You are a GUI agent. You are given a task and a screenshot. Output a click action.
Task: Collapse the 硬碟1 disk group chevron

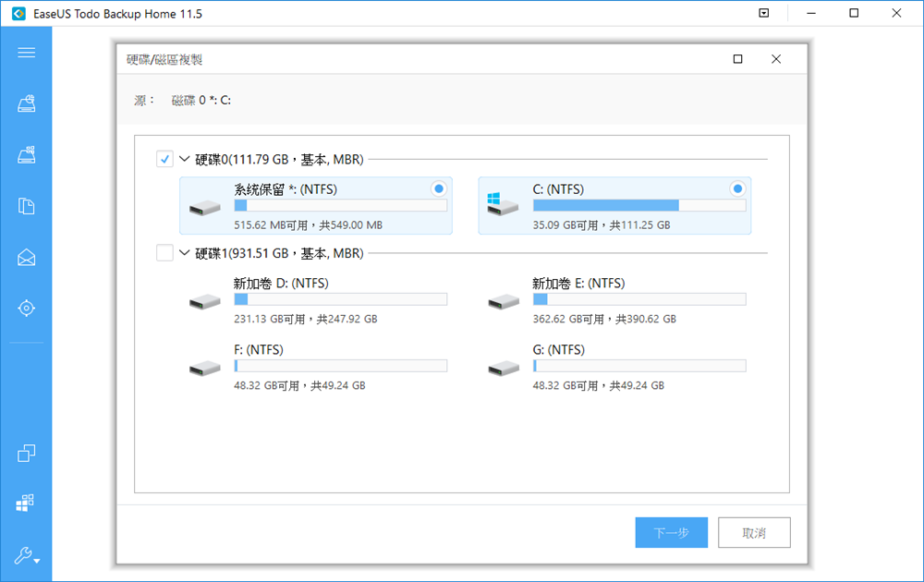(184, 253)
